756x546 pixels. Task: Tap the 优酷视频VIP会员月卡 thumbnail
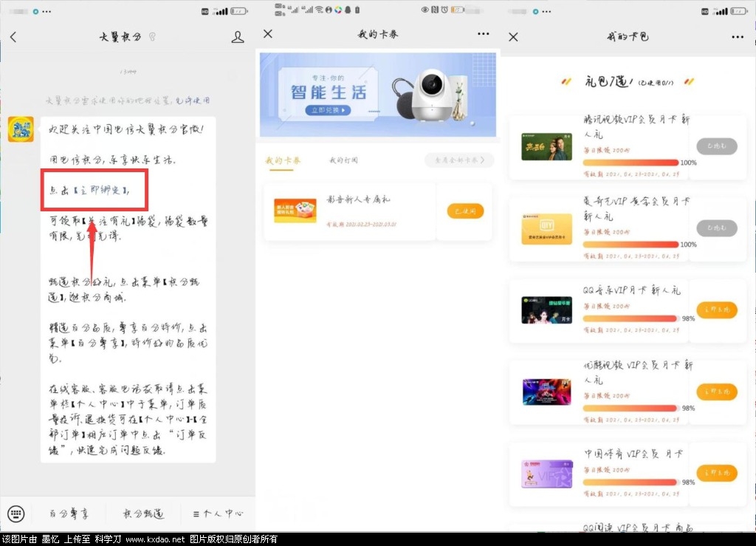pos(547,392)
